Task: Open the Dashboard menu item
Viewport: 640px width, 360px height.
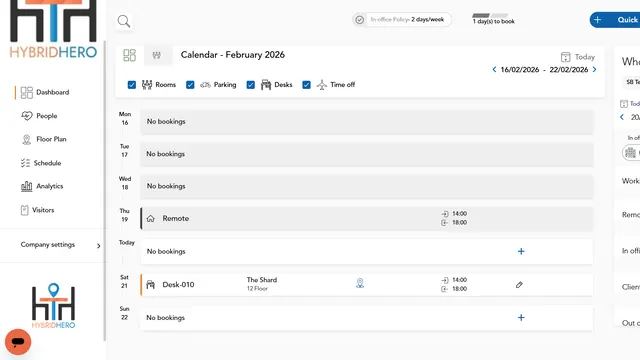Action: click(53, 92)
